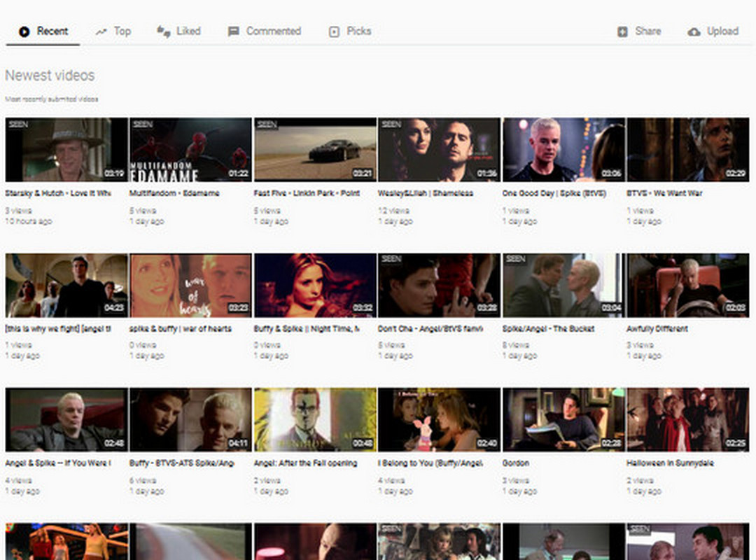The width and height of the screenshot is (756, 560).
Task: Play the Angel: After the Fall thumbnail
Action: pos(315,419)
